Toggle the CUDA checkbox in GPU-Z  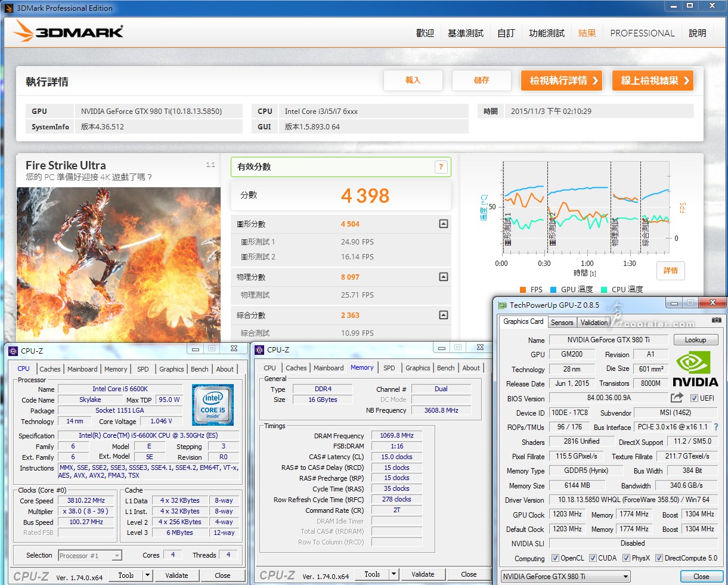[593, 558]
